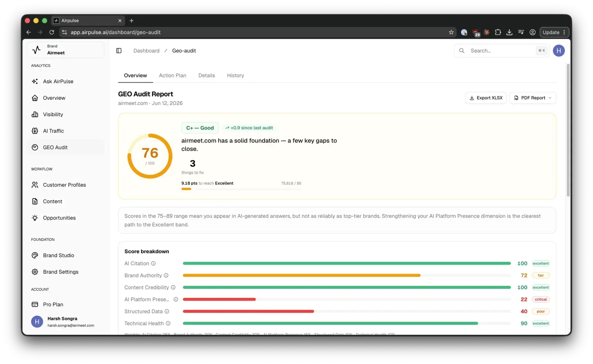Open the Overview home sidebar item
The width and height of the screenshot is (593, 364).
(x=66, y=98)
